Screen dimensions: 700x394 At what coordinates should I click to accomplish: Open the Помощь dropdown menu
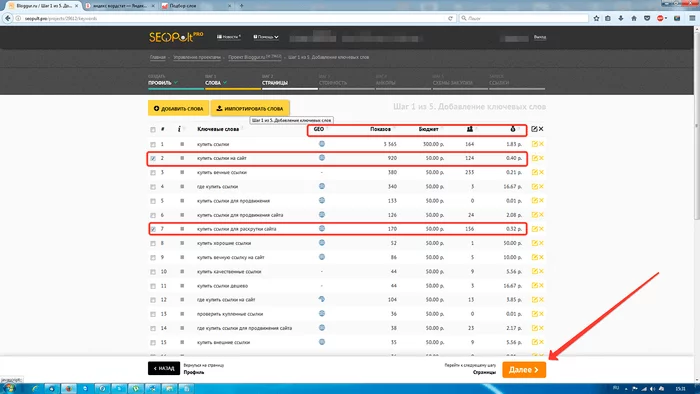(266, 37)
